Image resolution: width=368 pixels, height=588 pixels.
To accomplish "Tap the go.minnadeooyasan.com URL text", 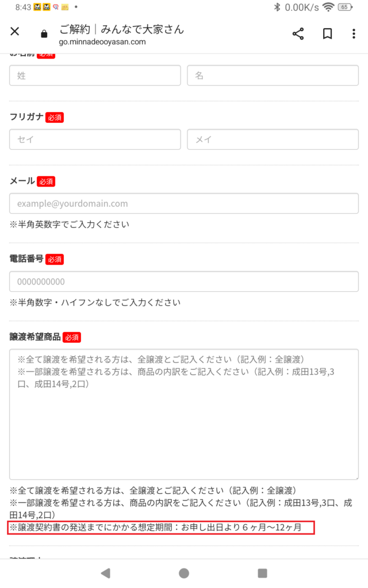I will click(102, 41).
